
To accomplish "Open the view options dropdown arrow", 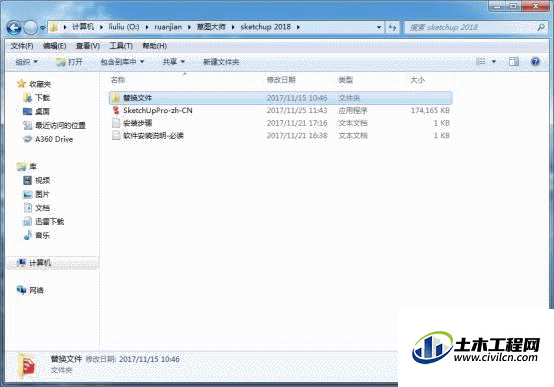I will point(494,62).
